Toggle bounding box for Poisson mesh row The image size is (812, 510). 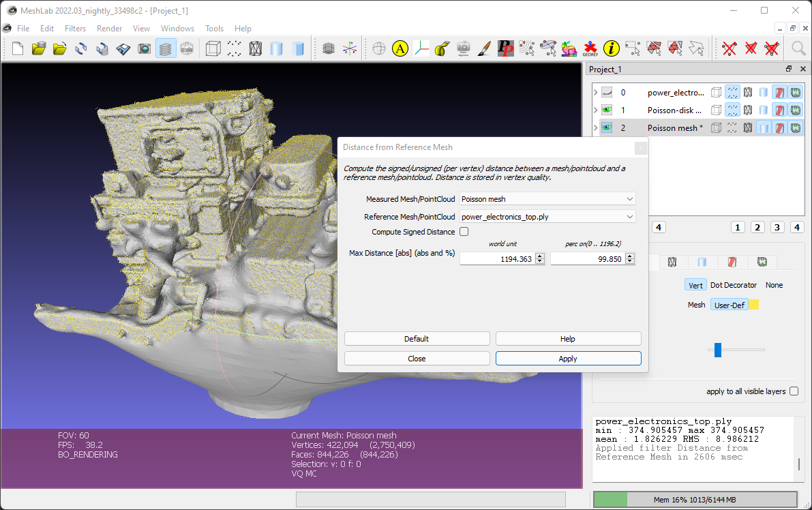click(716, 128)
